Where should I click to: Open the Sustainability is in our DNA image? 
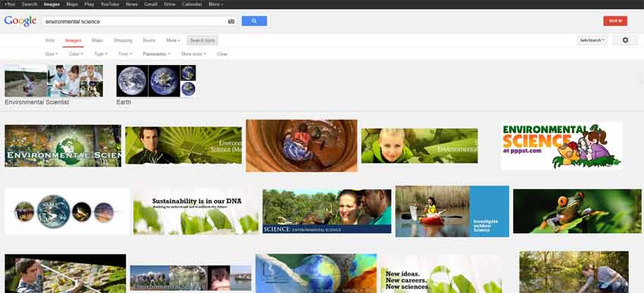[196, 211]
